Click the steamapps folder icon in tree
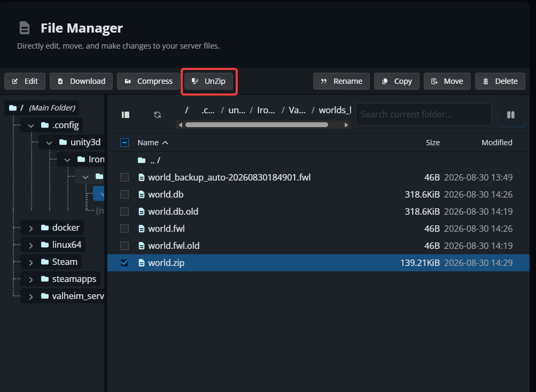This screenshot has height=392, width=536. tap(45, 278)
